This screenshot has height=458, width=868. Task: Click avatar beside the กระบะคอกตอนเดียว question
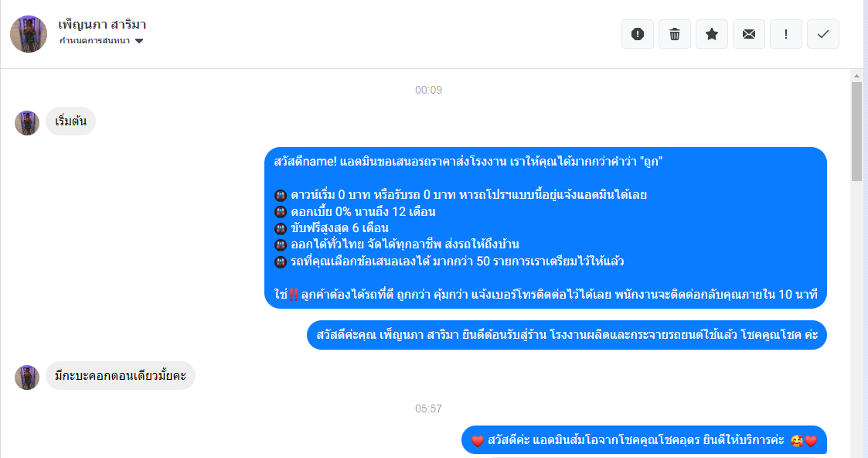[27, 377]
